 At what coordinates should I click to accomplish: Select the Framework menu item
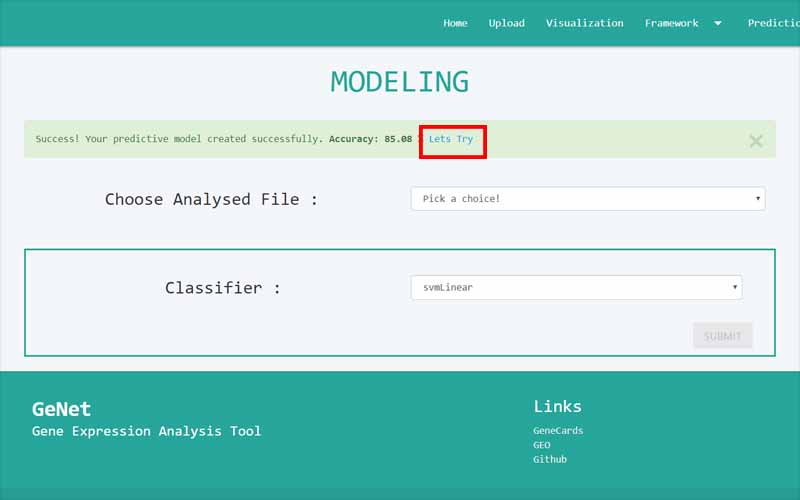click(x=671, y=23)
